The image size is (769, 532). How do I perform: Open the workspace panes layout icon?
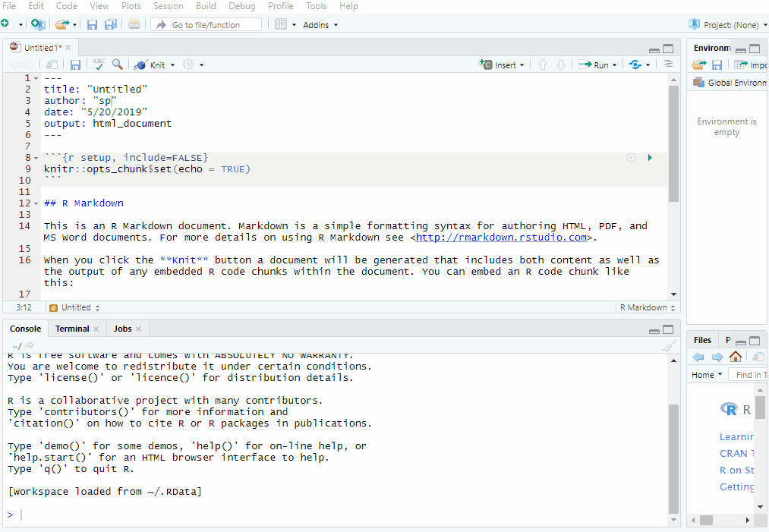281,24
